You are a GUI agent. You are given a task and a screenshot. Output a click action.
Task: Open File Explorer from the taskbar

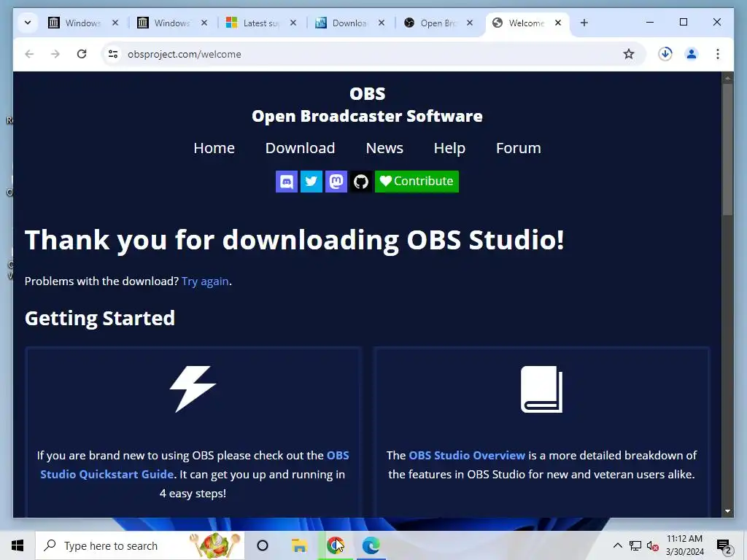299,545
